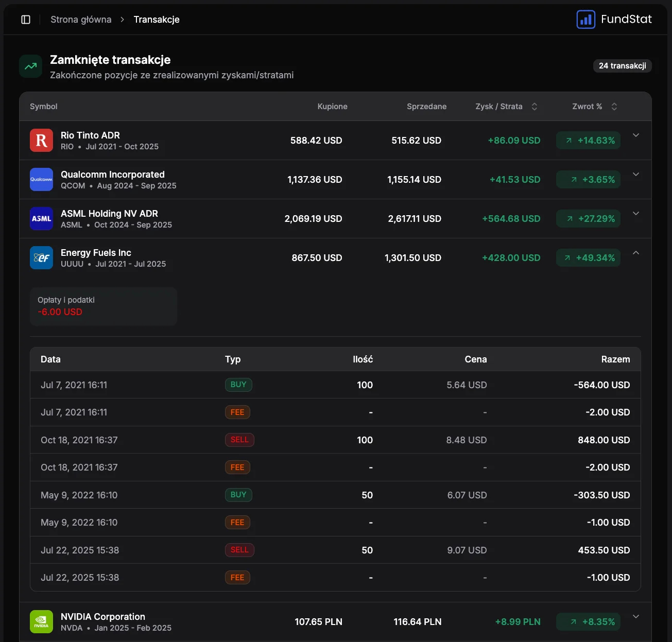This screenshot has height=642, width=672.
Task: Click the Opłaty i podatki fee box
Action: coord(103,306)
